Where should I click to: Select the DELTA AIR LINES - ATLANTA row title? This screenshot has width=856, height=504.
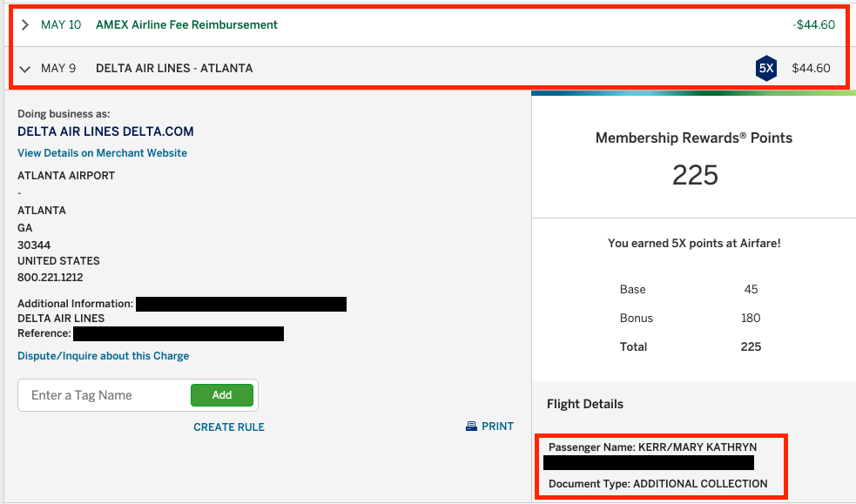174,69
